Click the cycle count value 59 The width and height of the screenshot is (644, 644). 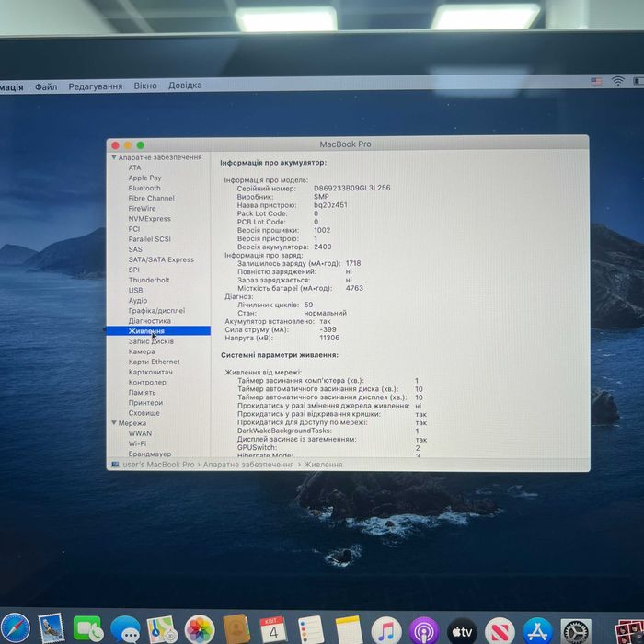click(308, 305)
